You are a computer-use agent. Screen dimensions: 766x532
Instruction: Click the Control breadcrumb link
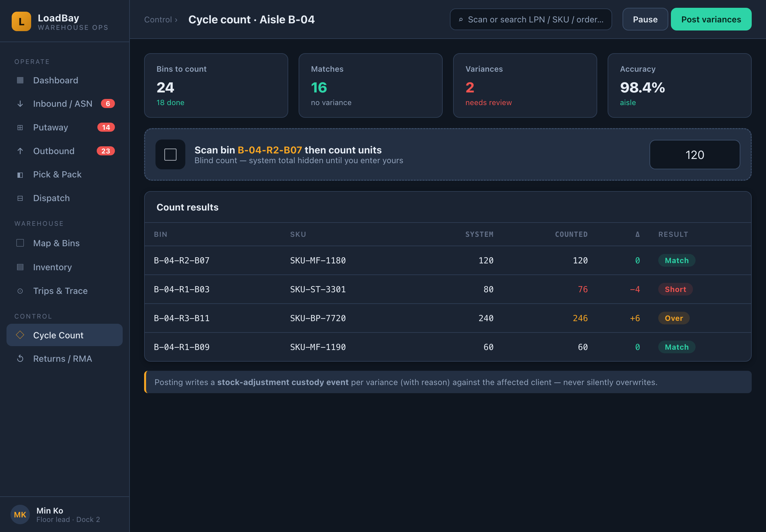point(158,20)
